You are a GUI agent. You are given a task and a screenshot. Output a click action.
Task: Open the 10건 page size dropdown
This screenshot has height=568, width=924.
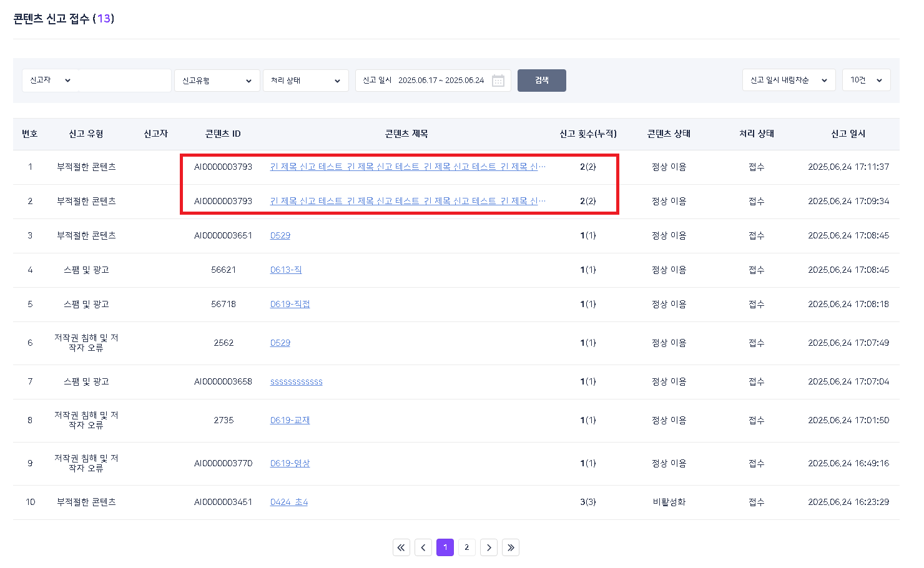866,81
